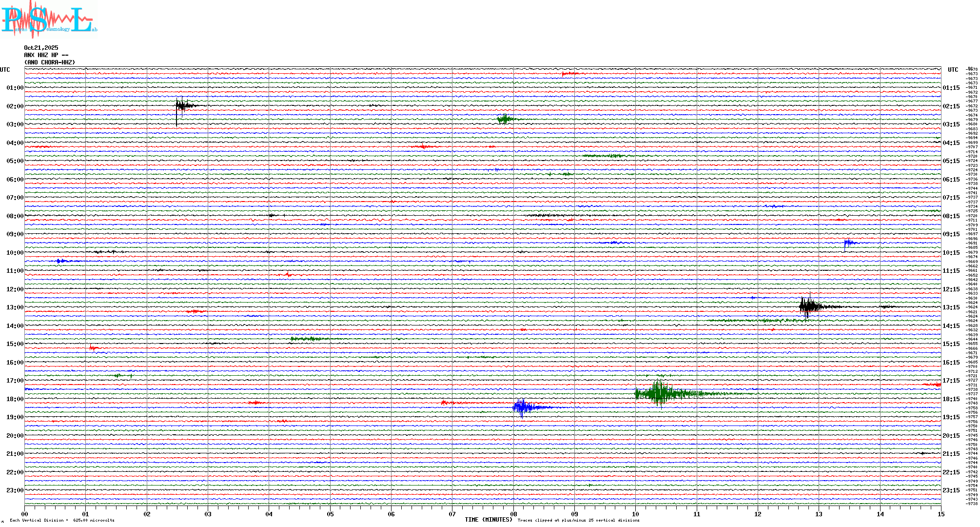Click the (ANO CHORA-HHZ) channel label

[50, 62]
